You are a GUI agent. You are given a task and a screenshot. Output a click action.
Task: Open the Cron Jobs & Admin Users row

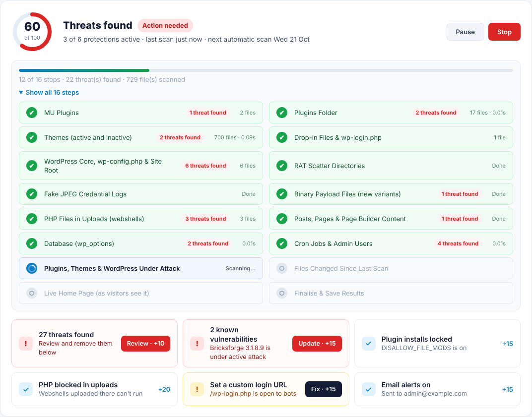click(x=391, y=243)
